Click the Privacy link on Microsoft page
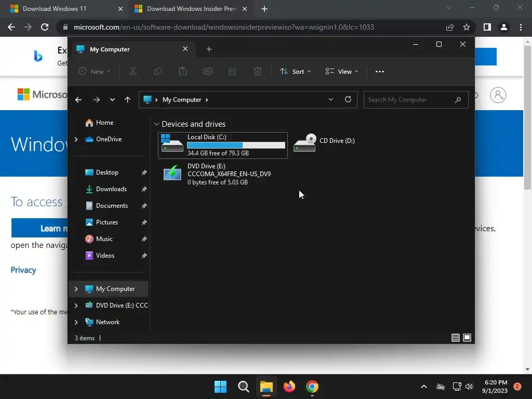 pos(23,270)
